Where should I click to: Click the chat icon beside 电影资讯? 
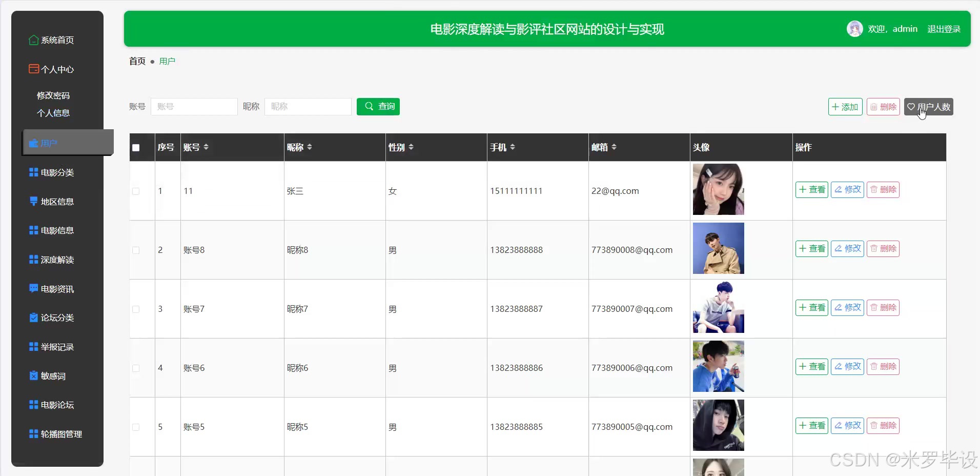point(34,288)
